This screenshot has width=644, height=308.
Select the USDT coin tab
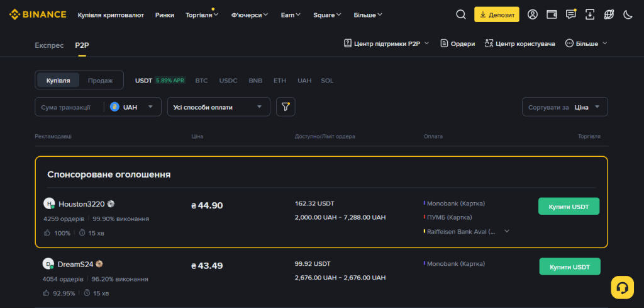(x=144, y=81)
